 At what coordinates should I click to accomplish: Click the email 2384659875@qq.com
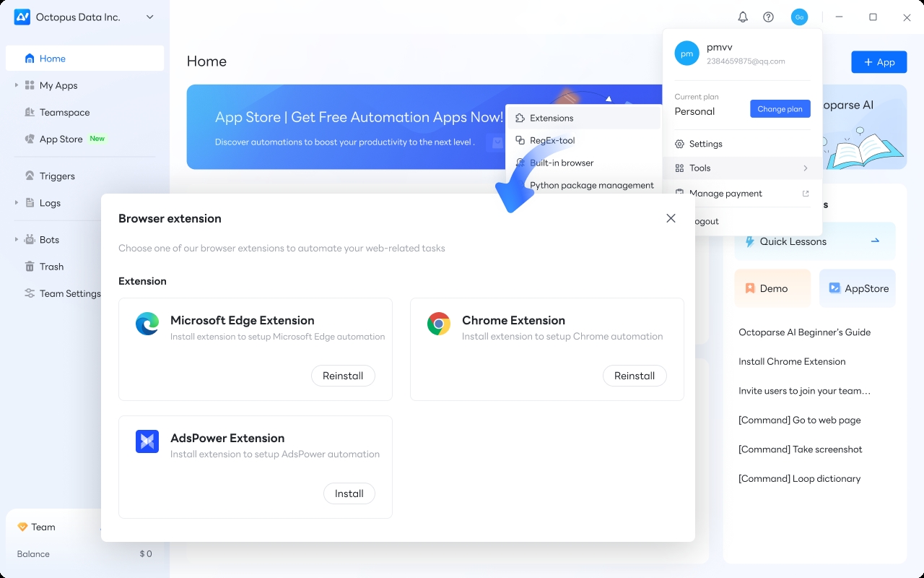(x=746, y=61)
